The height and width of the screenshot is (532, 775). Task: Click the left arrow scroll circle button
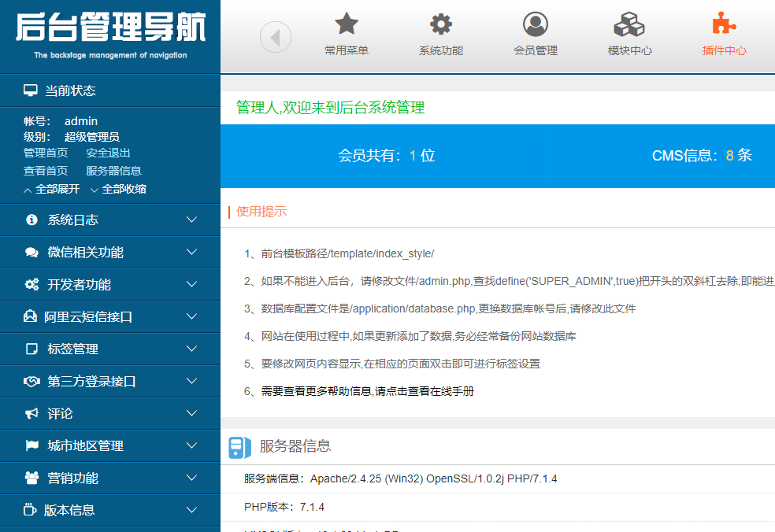click(x=276, y=37)
